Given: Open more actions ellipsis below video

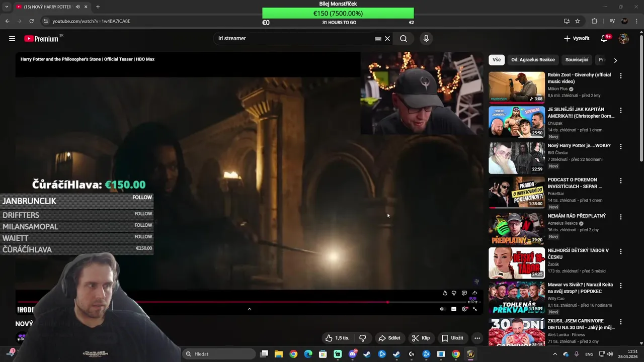Looking at the screenshot, I should [477, 338].
